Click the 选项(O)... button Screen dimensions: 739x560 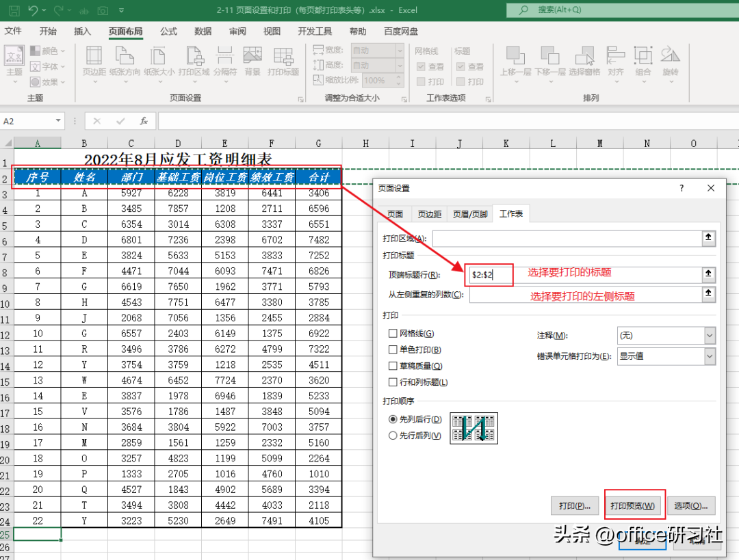[690, 505]
